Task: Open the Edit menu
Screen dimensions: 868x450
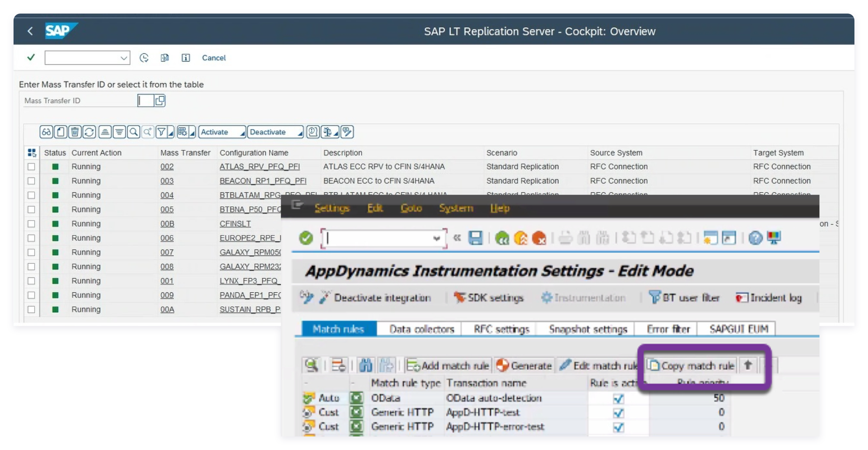Action: click(x=375, y=208)
